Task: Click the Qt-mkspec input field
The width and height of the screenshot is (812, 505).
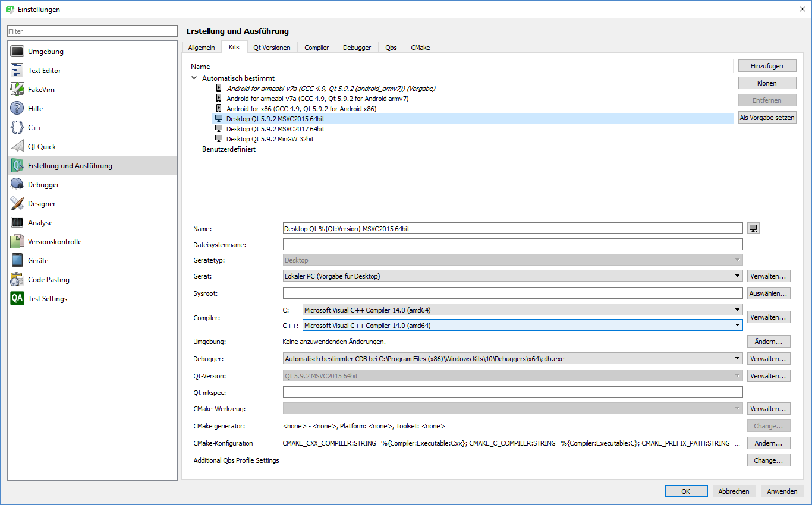Action: [x=513, y=392]
